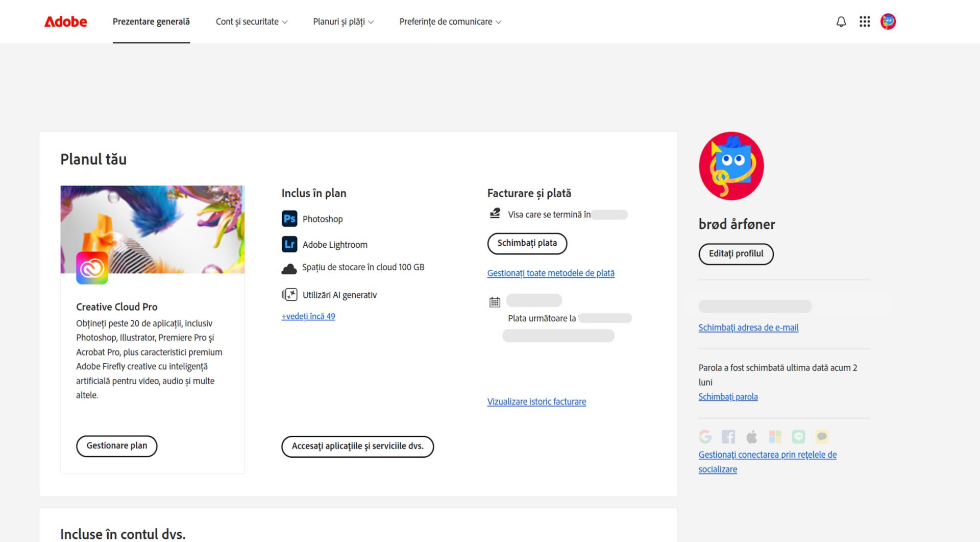980x542 pixels.
Task: Click the Apple connection icon
Action: pyautogui.click(x=751, y=436)
